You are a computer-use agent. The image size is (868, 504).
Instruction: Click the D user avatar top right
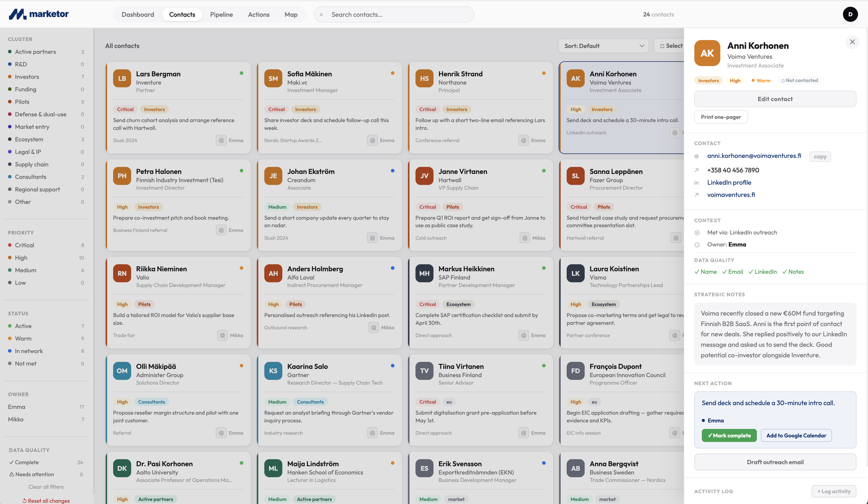tap(850, 14)
